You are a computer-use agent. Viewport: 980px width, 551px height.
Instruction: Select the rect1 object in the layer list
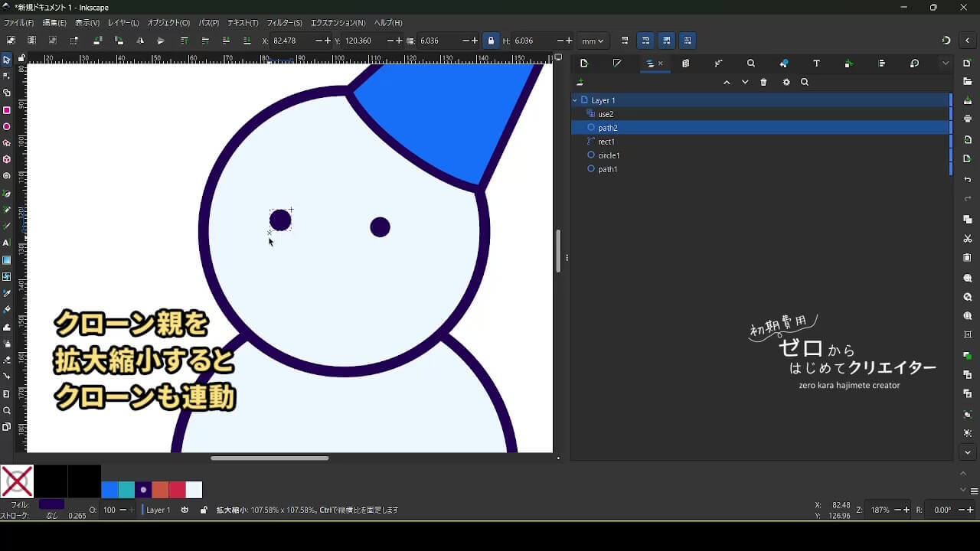click(x=606, y=142)
